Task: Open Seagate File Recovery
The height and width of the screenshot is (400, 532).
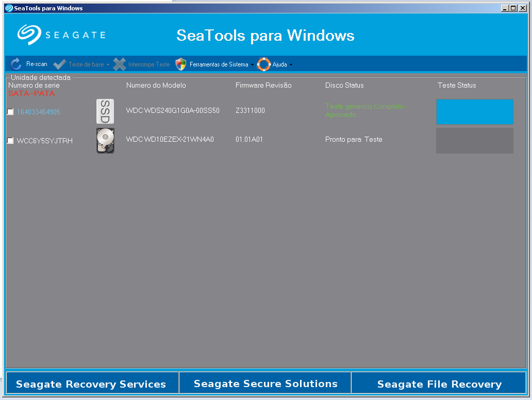Action: point(439,383)
